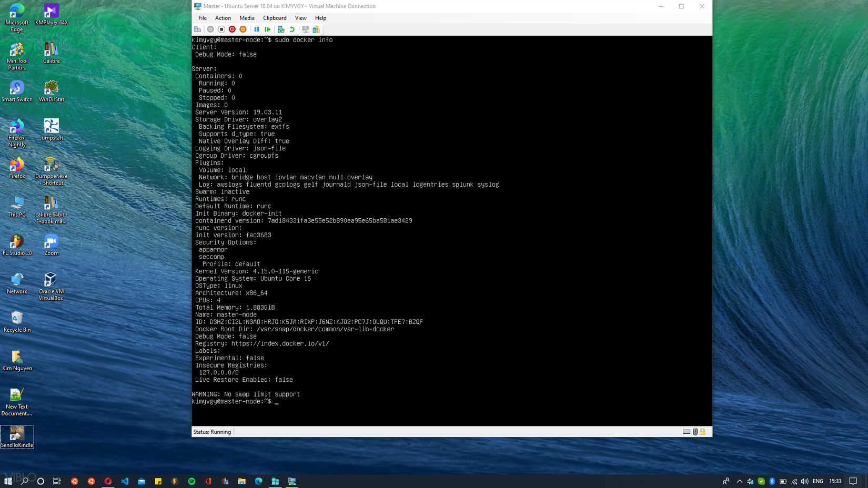The height and width of the screenshot is (488, 868).
Task: Select the Calibre desktop icon
Action: [52, 53]
